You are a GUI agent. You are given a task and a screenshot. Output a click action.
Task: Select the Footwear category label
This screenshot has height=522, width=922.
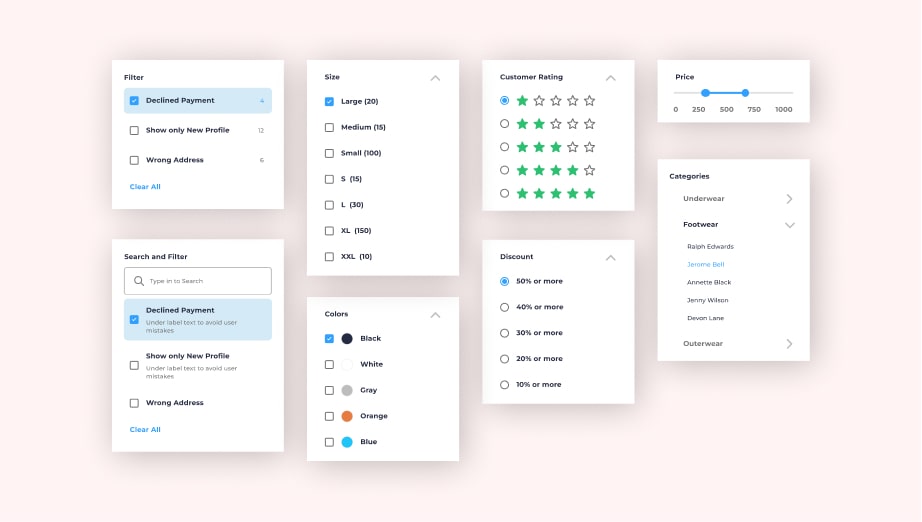click(700, 225)
